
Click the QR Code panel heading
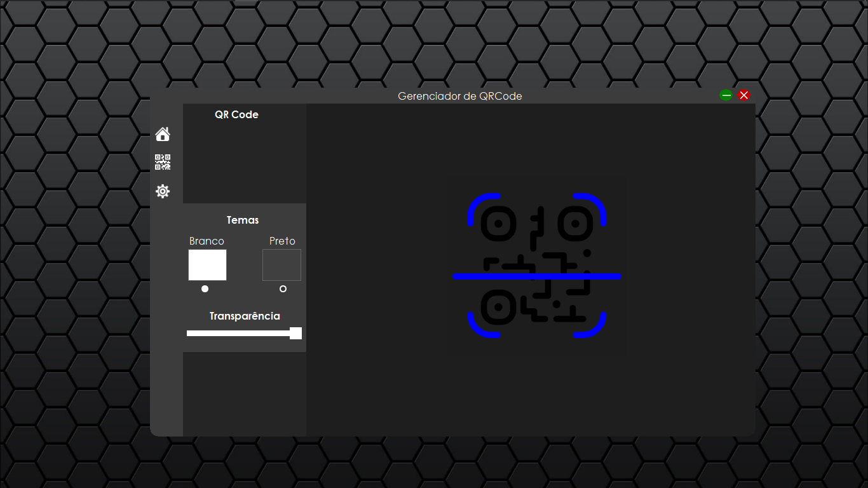tap(236, 115)
